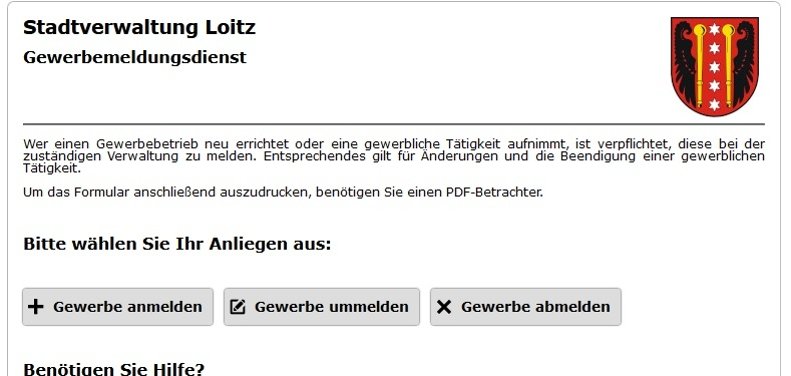Open the Gewerbe abmelden button text

(x=536, y=307)
